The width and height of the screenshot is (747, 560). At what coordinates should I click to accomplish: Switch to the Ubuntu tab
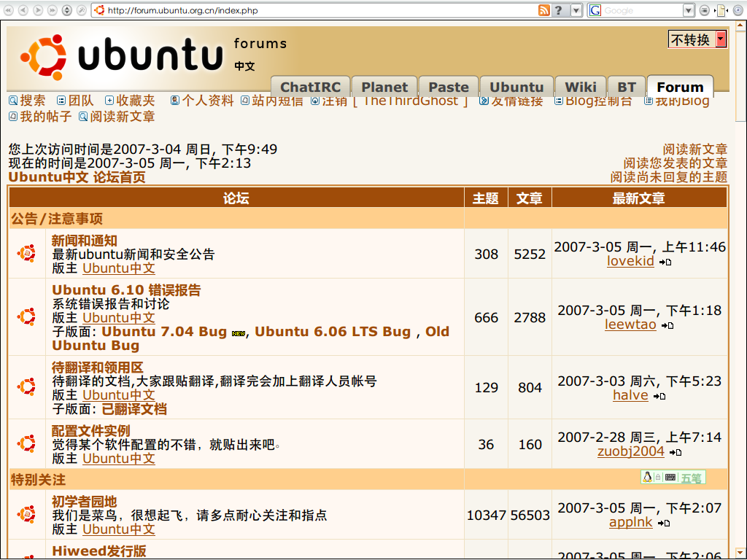516,87
